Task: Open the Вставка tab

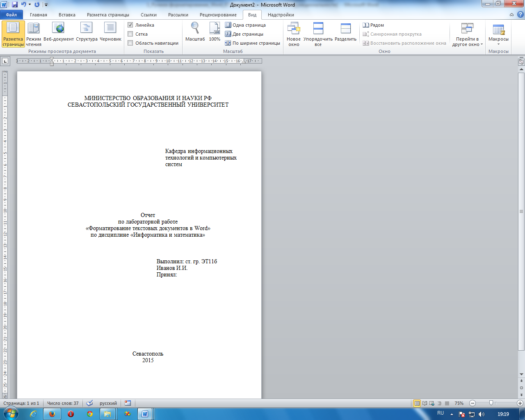Action: 67,15
